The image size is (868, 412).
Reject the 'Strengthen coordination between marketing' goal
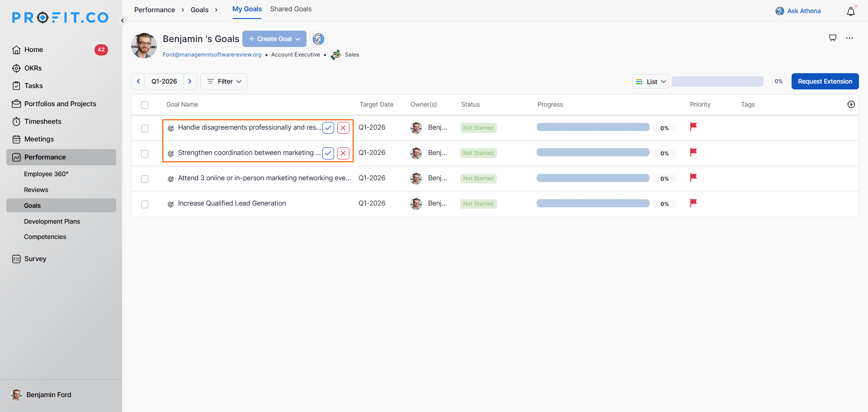click(343, 153)
